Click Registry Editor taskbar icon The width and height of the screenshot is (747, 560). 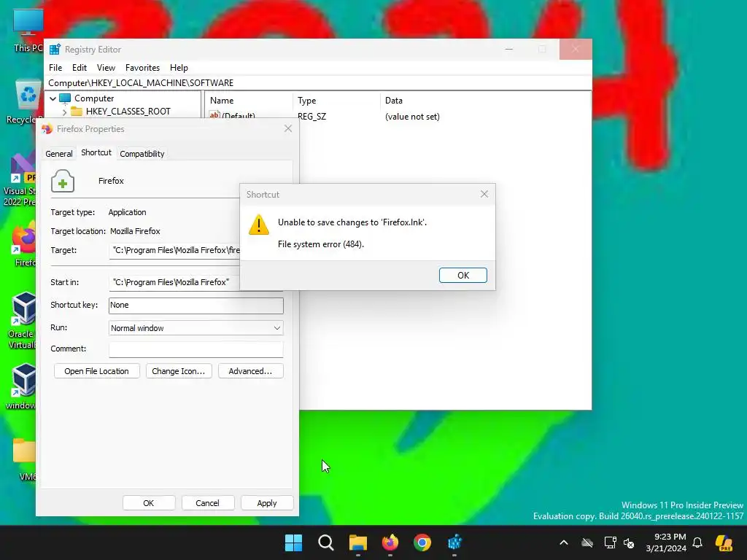pos(454,542)
